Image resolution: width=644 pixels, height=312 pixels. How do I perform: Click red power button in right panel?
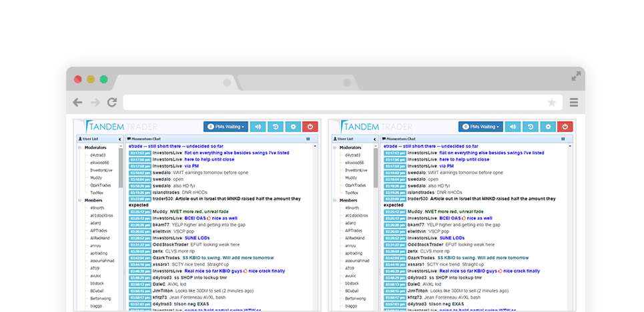565,127
